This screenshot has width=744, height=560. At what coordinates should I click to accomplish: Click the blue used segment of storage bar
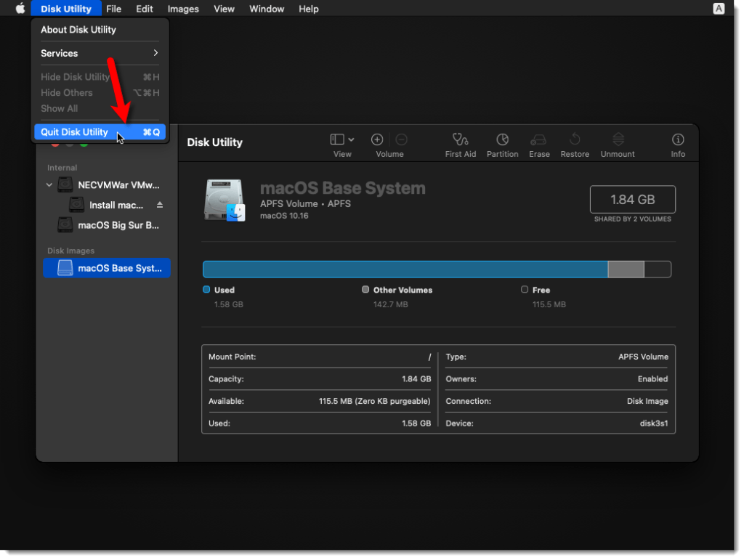tap(405, 269)
